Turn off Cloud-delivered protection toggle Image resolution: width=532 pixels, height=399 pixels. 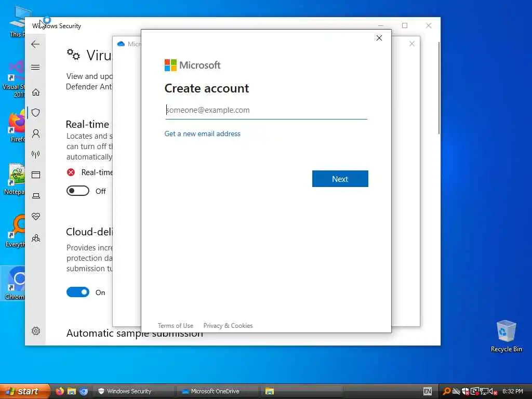pyautogui.click(x=78, y=292)
